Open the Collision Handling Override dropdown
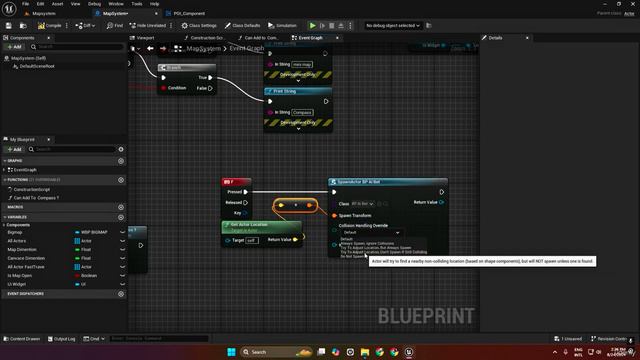This screenshot has width=640, height=360. tap(371, 232)
